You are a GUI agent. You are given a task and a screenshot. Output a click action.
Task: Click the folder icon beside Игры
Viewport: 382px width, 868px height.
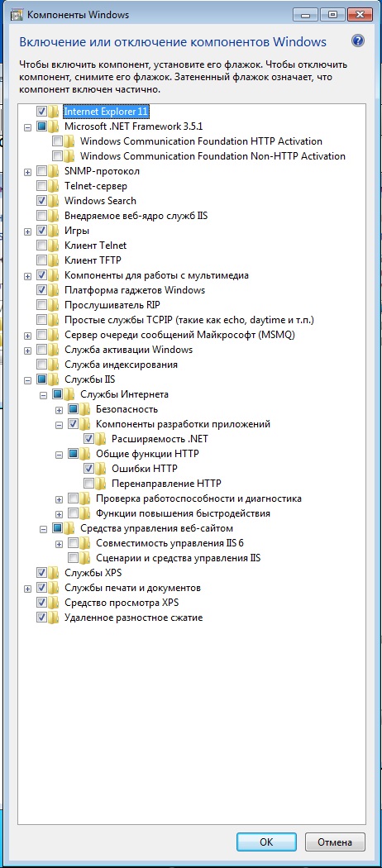(x=54, y=231)
